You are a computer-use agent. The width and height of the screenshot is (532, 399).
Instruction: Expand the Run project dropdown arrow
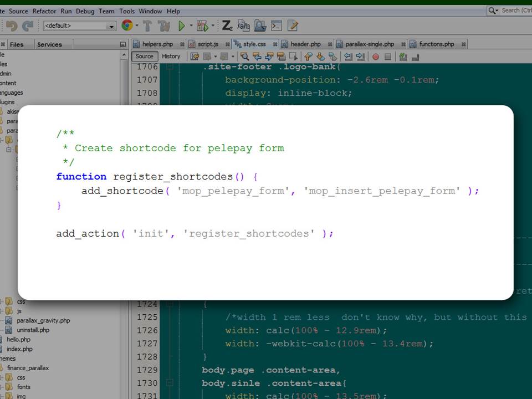[191, 25]
